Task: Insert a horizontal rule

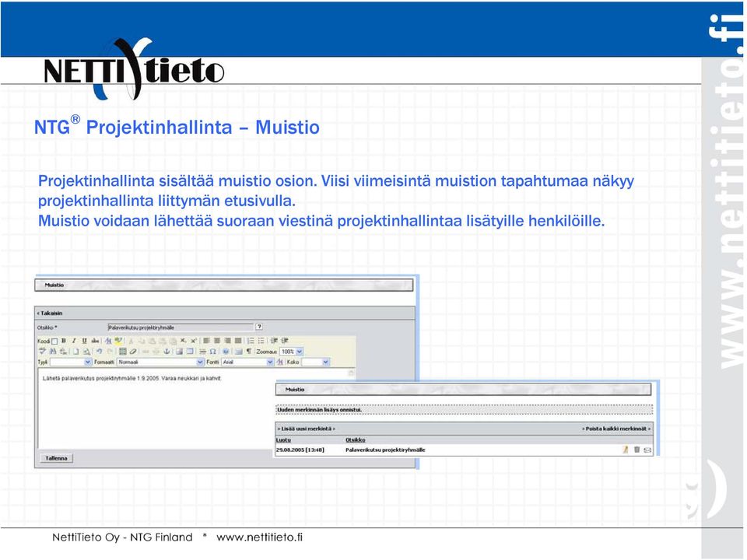Action: click(x=202, y=352)
